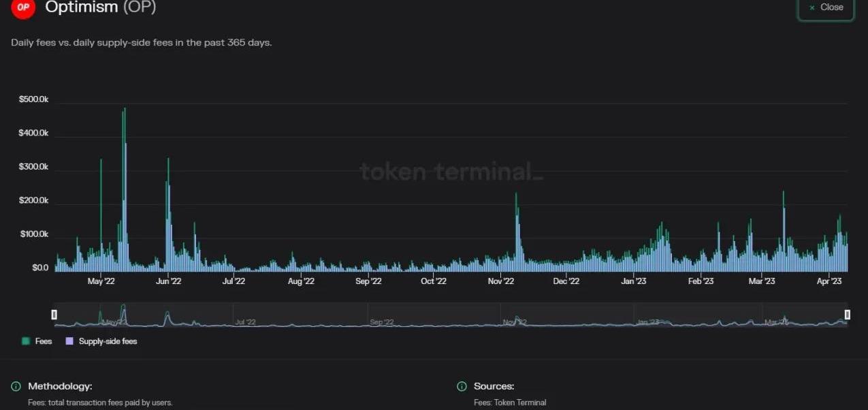Click the left handle of range navigator

tap(54, 314)
